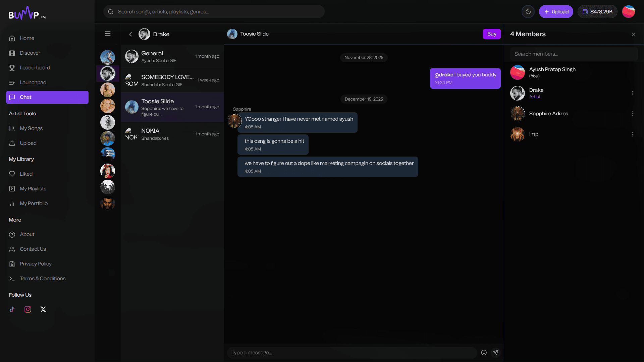Open Terms & Conditions
Image resolution: width=644 pixels, height=362 pixels.
coord(43,278)
